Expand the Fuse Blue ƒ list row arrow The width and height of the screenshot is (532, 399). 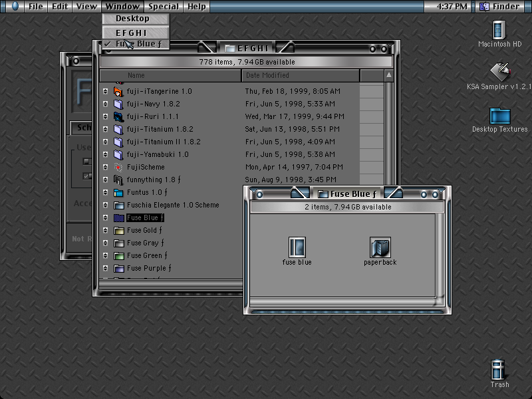pyautogui.click(x=105, y=217)
